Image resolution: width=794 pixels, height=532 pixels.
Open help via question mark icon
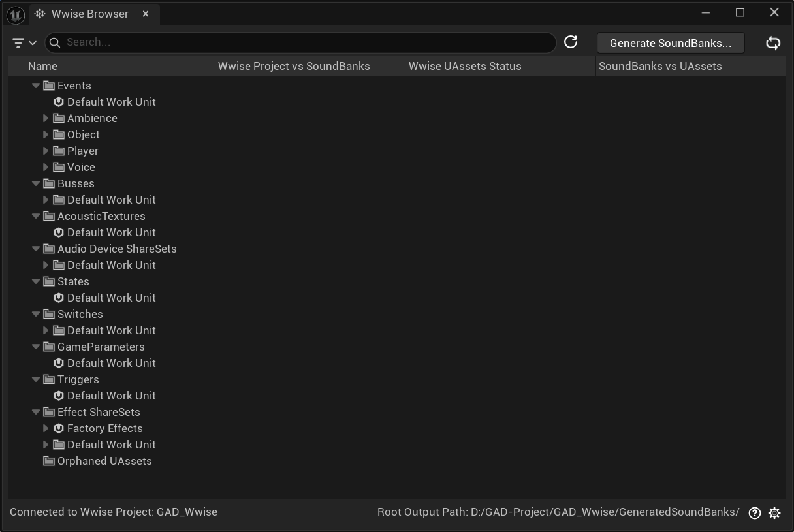[755, 513]
